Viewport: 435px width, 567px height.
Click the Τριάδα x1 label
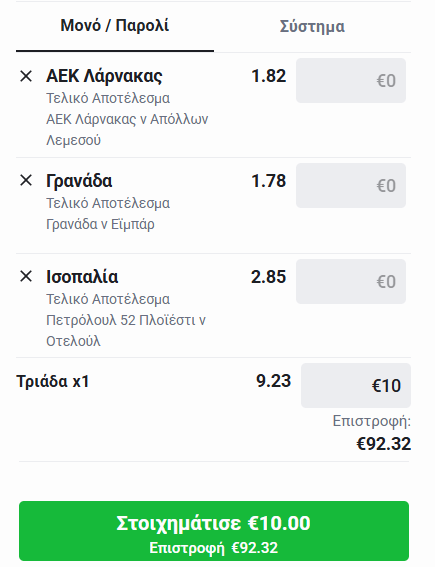(x=53, y=381)
